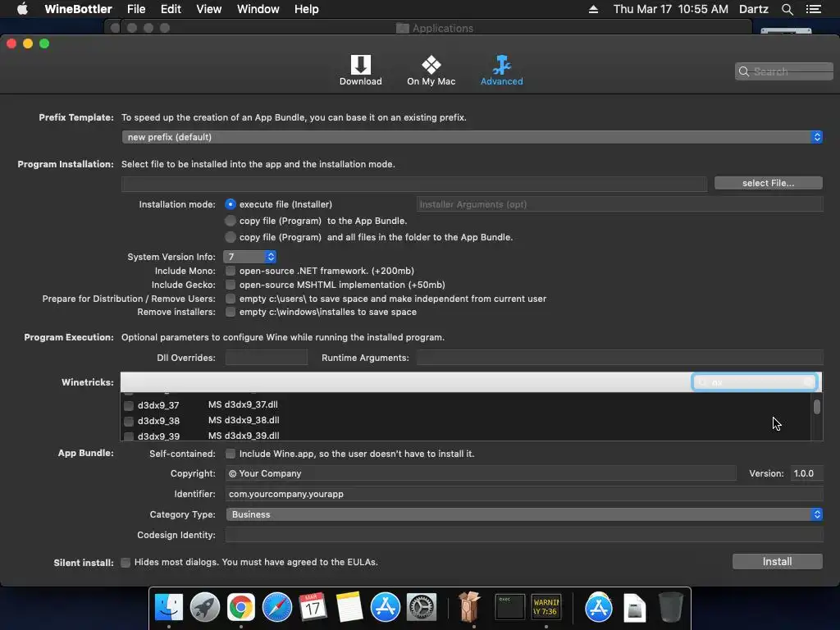This screenshot has width=840, height=630.
Task: Click the menu bar date and time
Action: point(671,9)
